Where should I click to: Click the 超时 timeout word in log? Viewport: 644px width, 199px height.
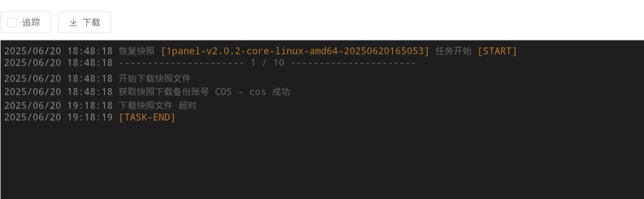(x=188, y=106)
